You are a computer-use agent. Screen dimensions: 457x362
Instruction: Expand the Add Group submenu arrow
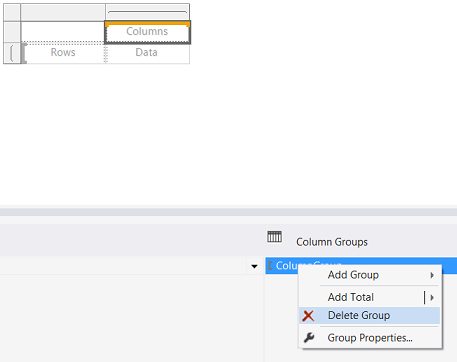click(x=432, y=275)
